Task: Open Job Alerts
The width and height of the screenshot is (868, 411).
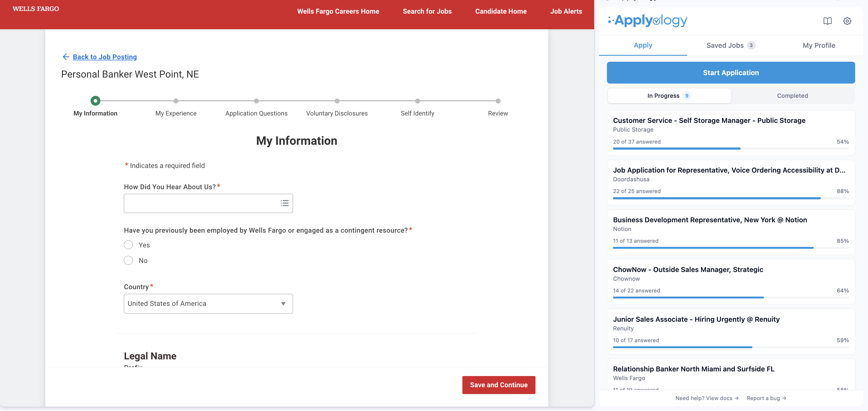Action: [x=566, y=11]
